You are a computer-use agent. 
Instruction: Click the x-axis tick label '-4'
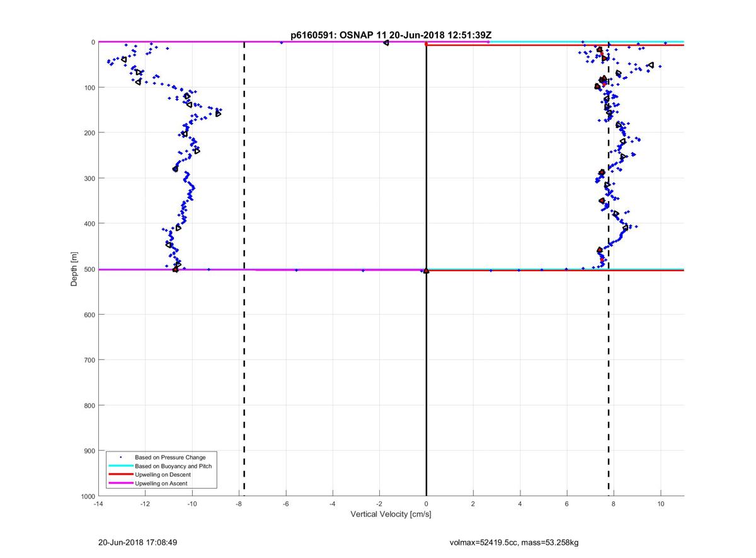[x=333, y=504]
